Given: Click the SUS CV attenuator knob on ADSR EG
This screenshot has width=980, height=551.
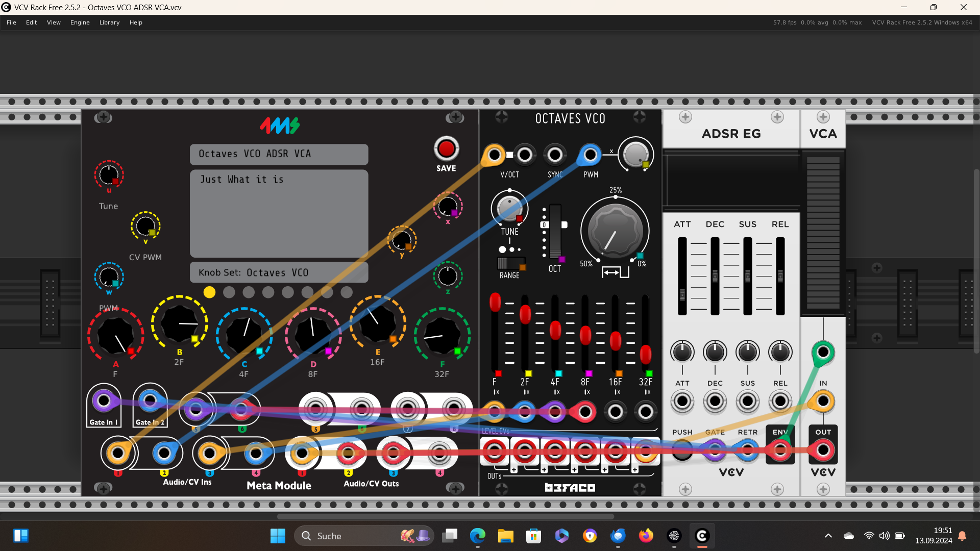Looking at the screenshot, I should [x=748, y=352].
